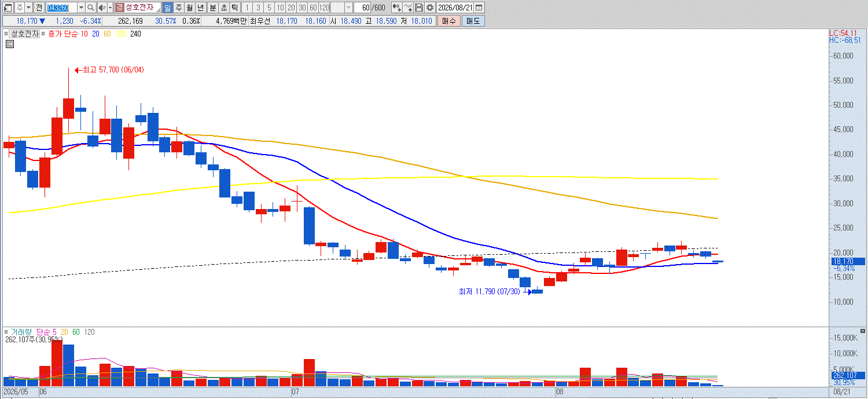868x399 pixels.
Task: Click the save chart floppy icon
Action: (x=419, y=8)
